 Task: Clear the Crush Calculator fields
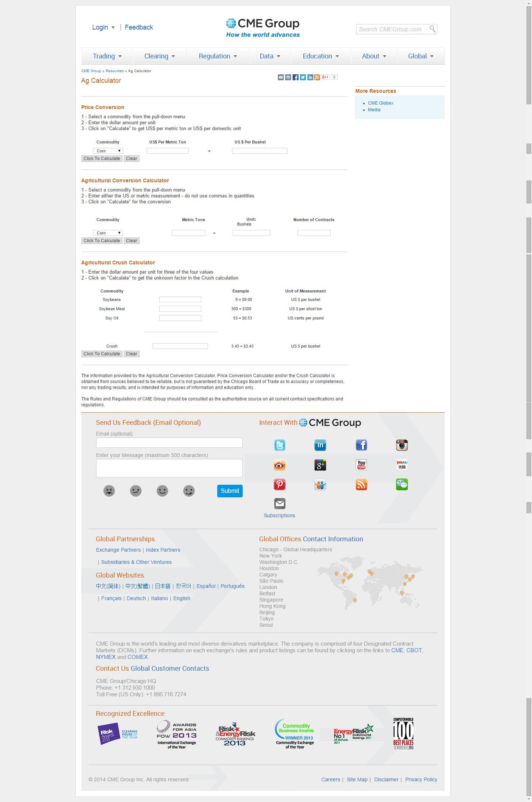tap(132, 354)
